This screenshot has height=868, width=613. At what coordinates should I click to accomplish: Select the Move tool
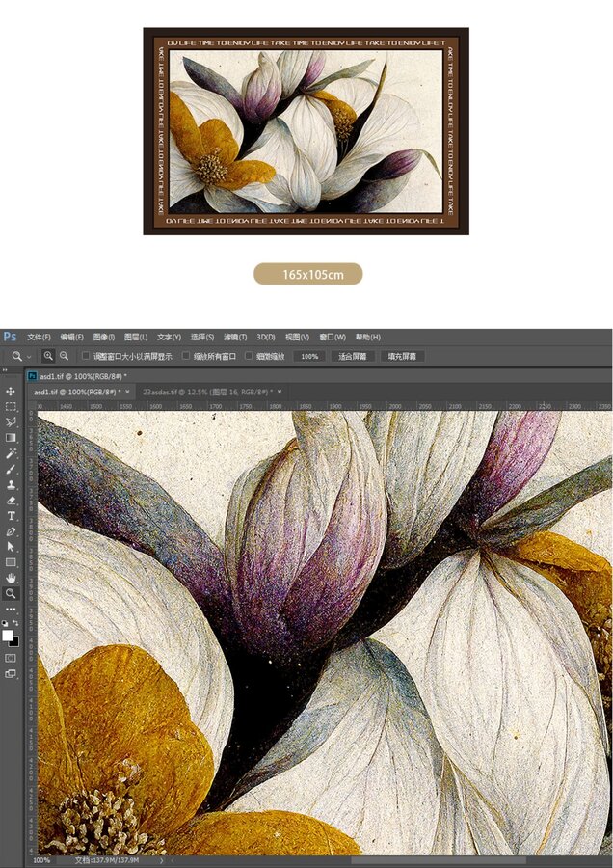[11, 392]
